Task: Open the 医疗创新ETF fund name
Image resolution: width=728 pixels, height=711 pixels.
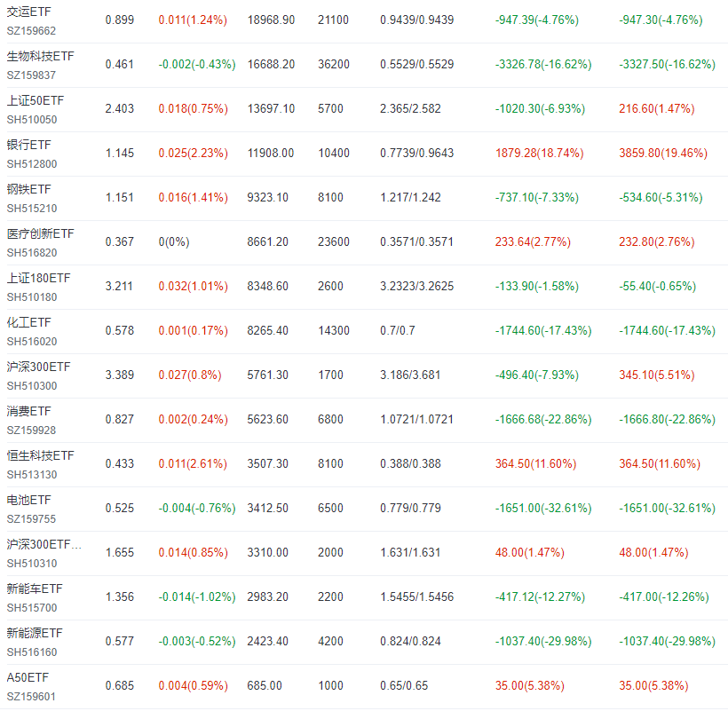Action: [x=40, y=233]
